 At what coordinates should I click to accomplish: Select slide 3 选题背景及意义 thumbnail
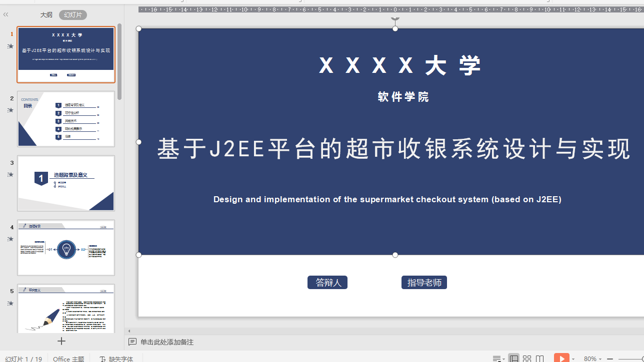point(66,183)
